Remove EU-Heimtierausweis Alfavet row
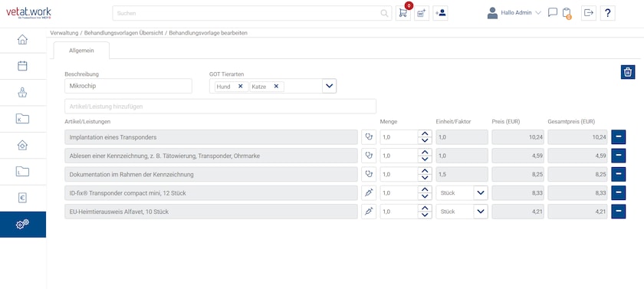 pos(619,212)
